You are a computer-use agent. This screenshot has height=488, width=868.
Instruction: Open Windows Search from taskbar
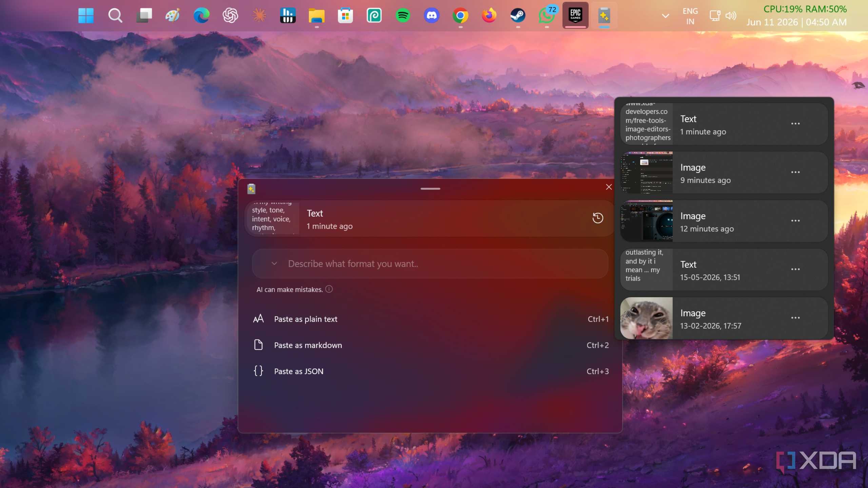coord(115,16)
